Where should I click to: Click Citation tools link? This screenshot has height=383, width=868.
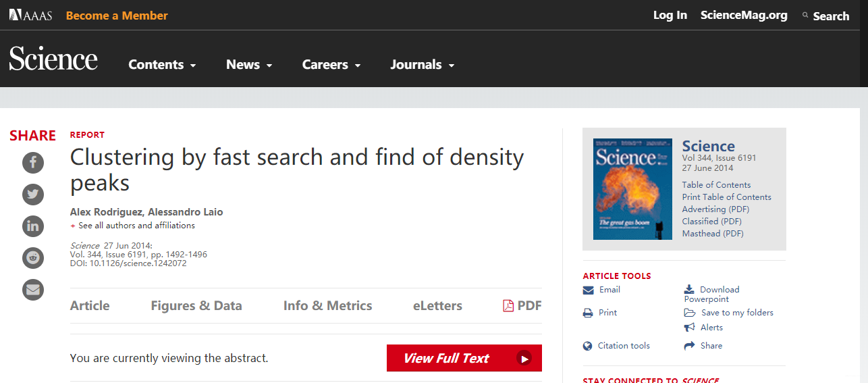pos(624,346)
